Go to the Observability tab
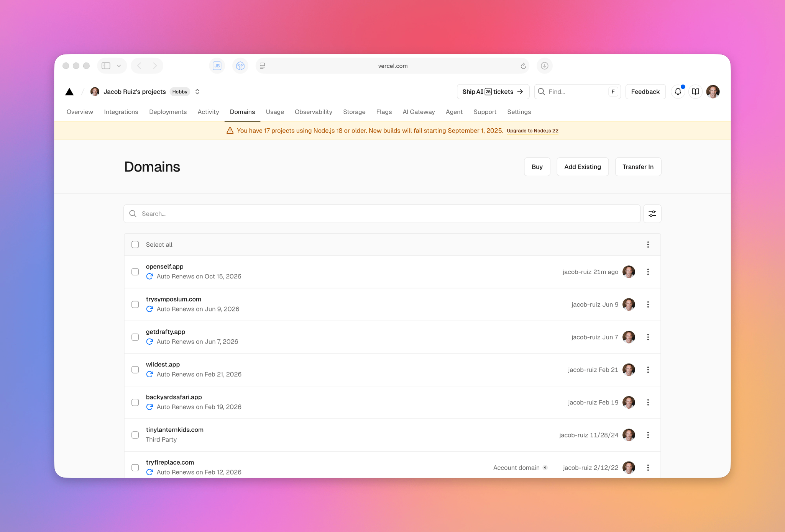This screenshot has width=785, height=532. tap(313, 112)
